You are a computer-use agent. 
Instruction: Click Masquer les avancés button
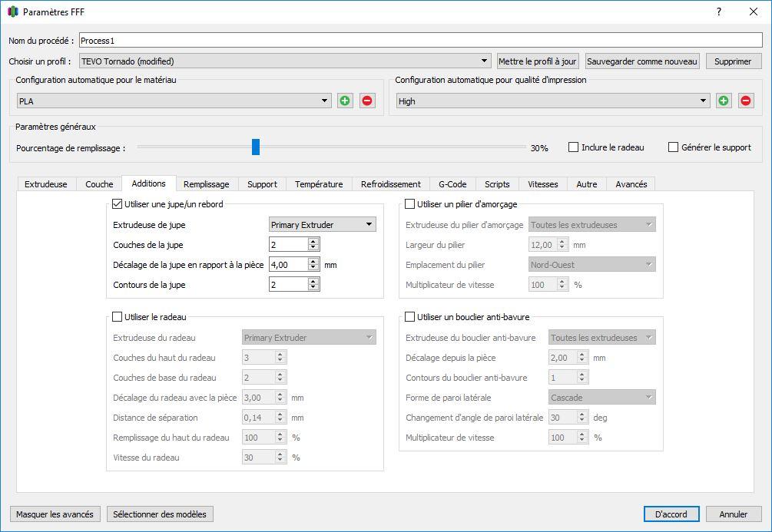(55, 514)
